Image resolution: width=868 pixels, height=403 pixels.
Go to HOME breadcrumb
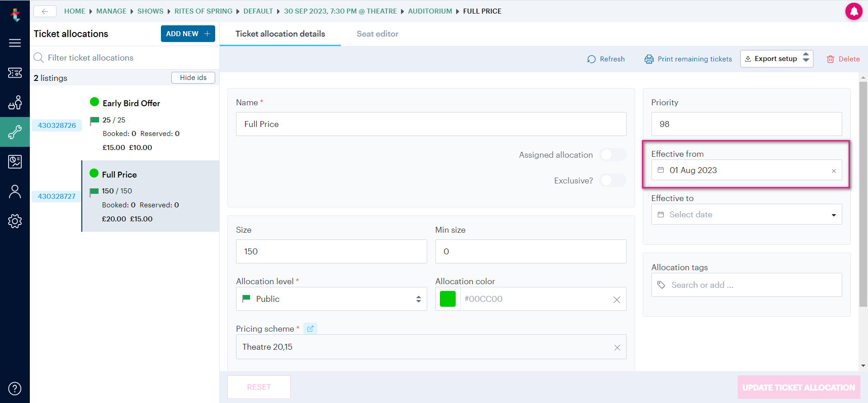[x=75, y=11]
